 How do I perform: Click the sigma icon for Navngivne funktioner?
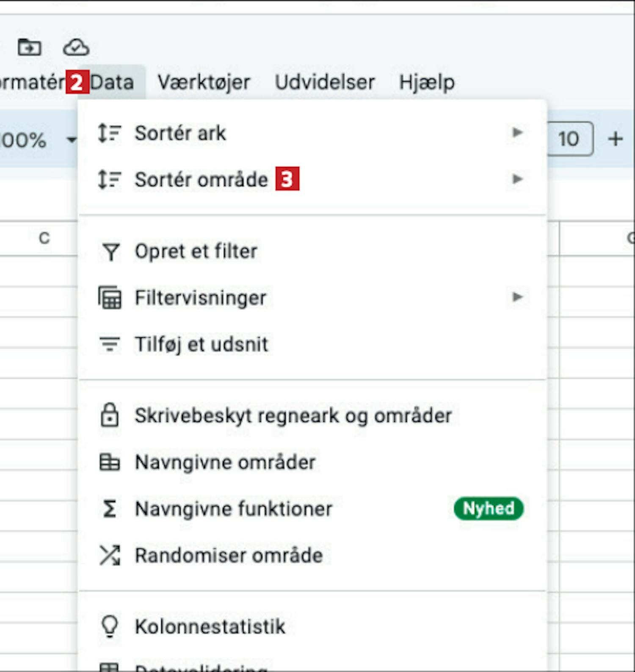tap(110, 509)
